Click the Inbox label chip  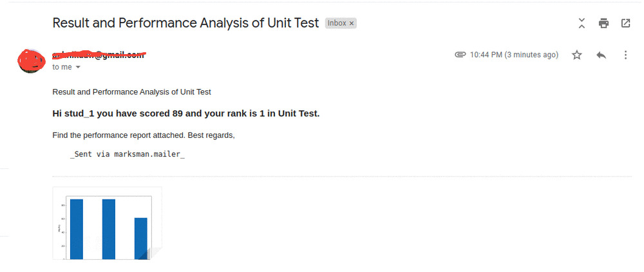[337, 23]
